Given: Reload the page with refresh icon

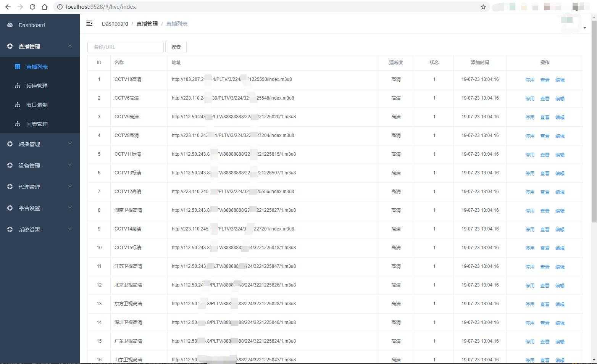Looking at the screenshot, I should pyautogui.click(x=32, y=7).
